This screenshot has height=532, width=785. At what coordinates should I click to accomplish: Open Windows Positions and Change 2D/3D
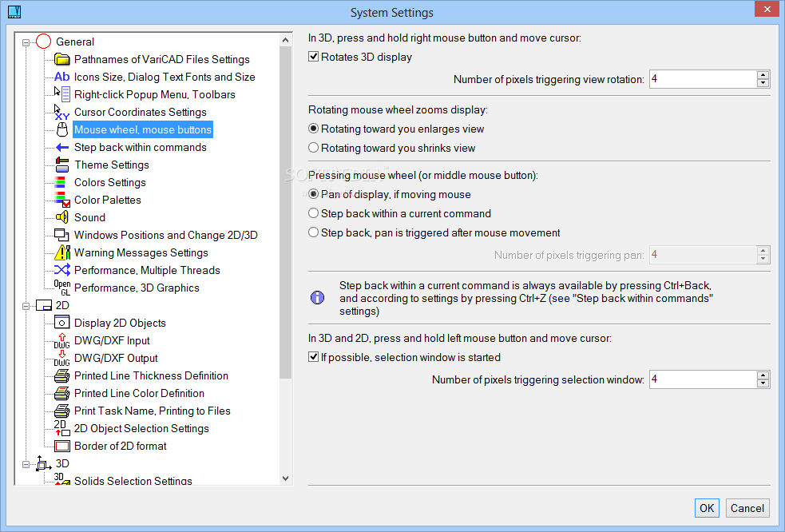pyautogui.click(x=166, y=235)
